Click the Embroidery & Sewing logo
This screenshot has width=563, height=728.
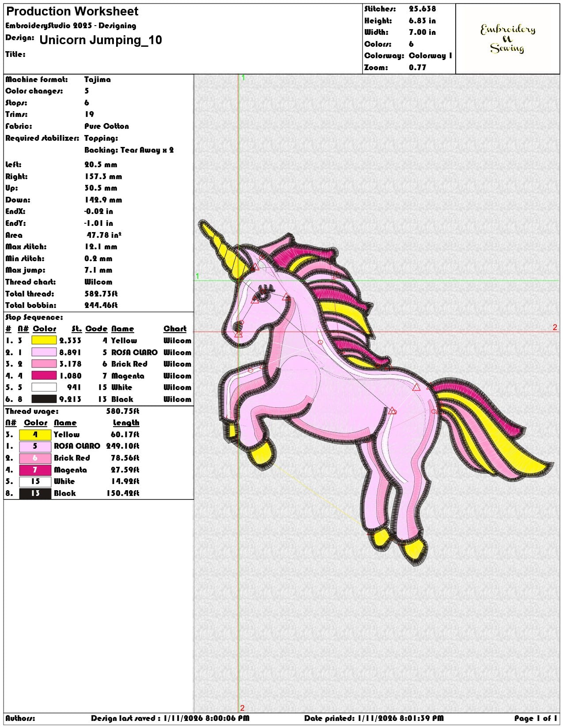[x=508, y=39]
